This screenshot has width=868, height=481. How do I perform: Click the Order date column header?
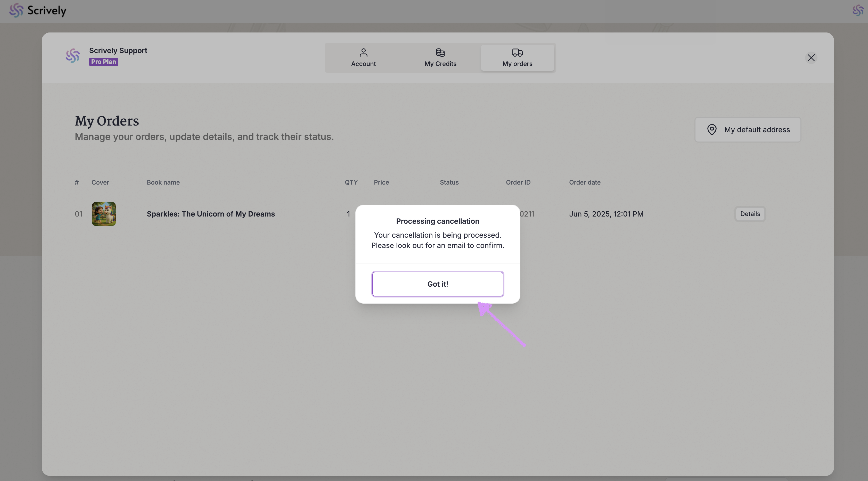585,182
